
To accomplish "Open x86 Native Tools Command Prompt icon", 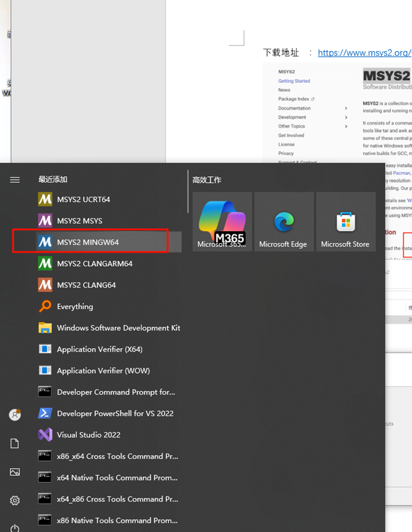I will [45, 520].
